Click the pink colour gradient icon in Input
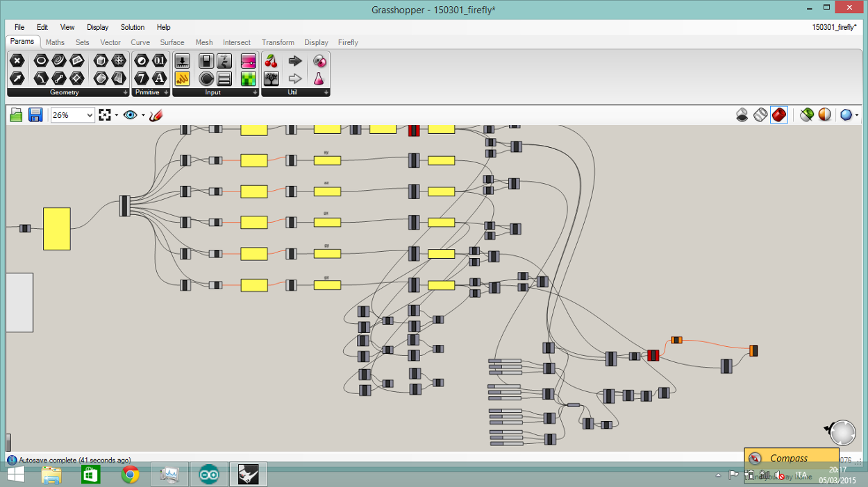Screen dimensions: 868x487 [248, 60]
